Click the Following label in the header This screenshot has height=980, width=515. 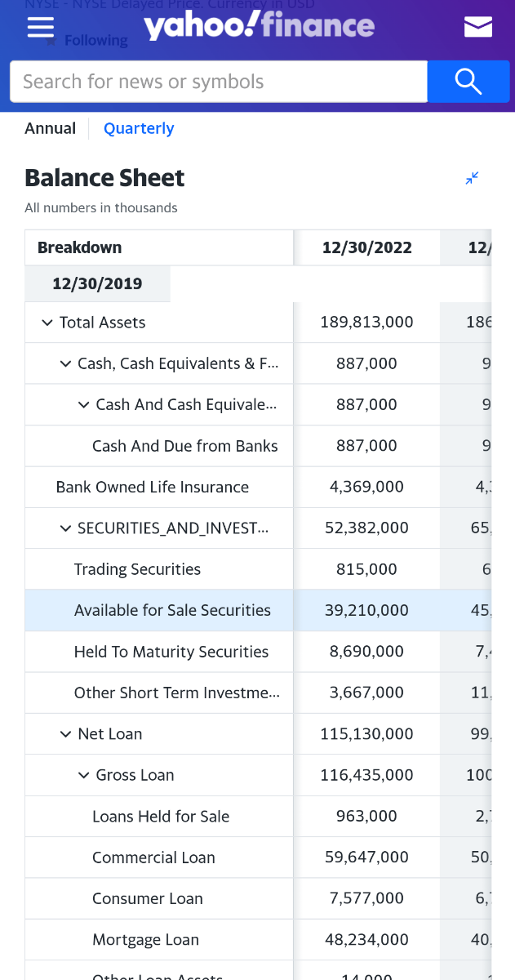[x=96, y=40]
